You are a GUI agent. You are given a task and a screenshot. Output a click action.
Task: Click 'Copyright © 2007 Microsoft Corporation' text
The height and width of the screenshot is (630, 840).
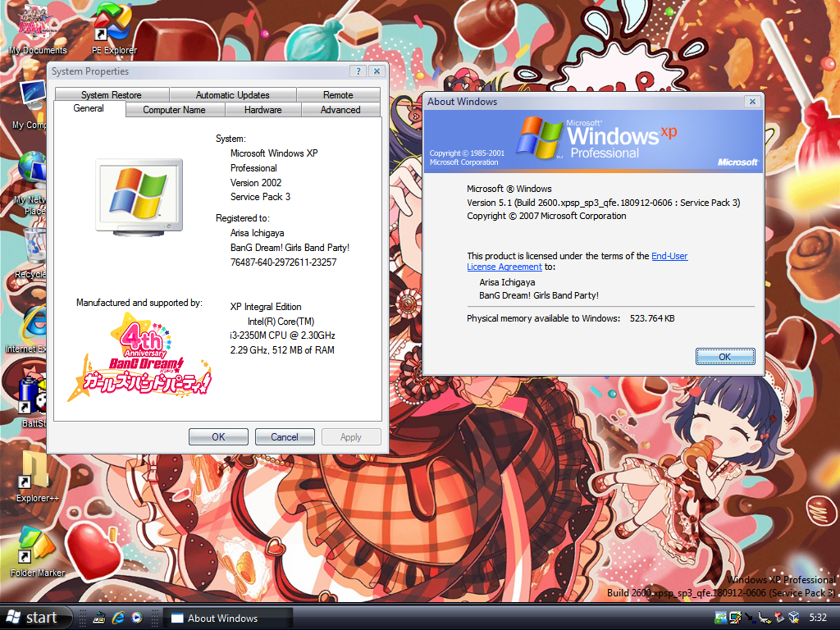pos(546,216)
